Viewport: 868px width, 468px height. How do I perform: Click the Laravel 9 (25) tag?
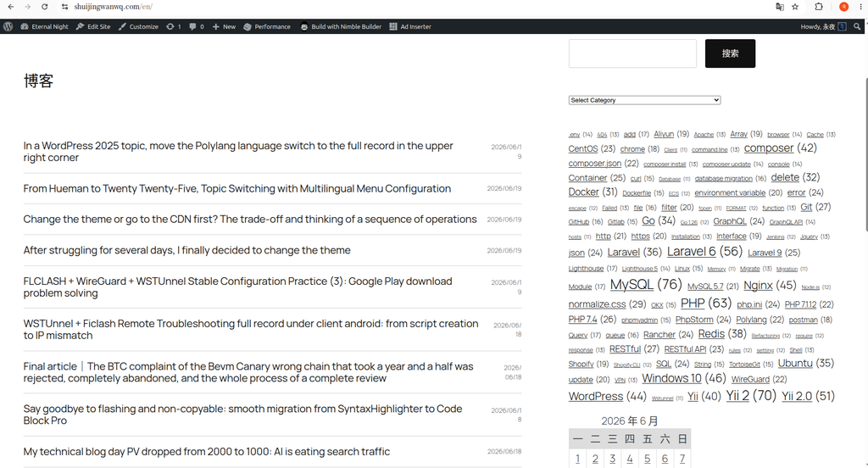coord(773,253)
